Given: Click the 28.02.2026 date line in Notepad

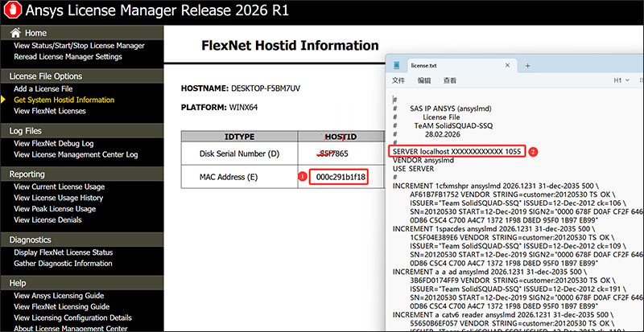Looking at the screenshot, I should [443, 134].
